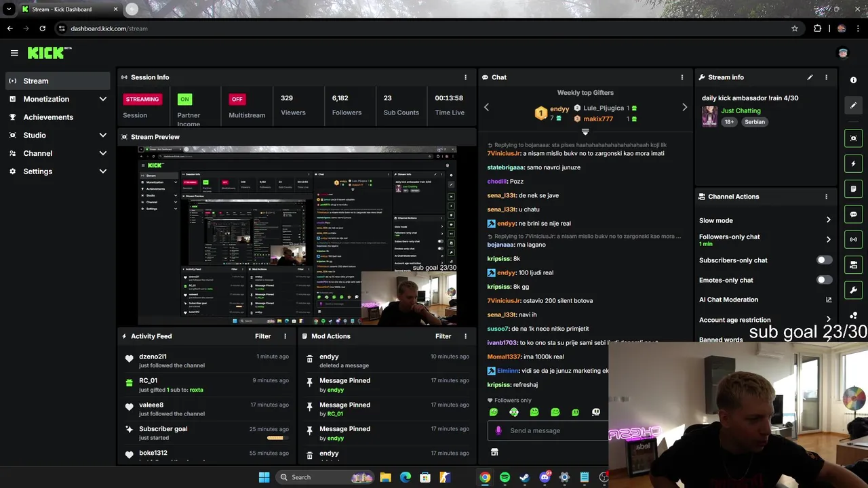Show previous weekly top gifters
The height and width of the screenshot is (488, 868).
coord(486,107)
